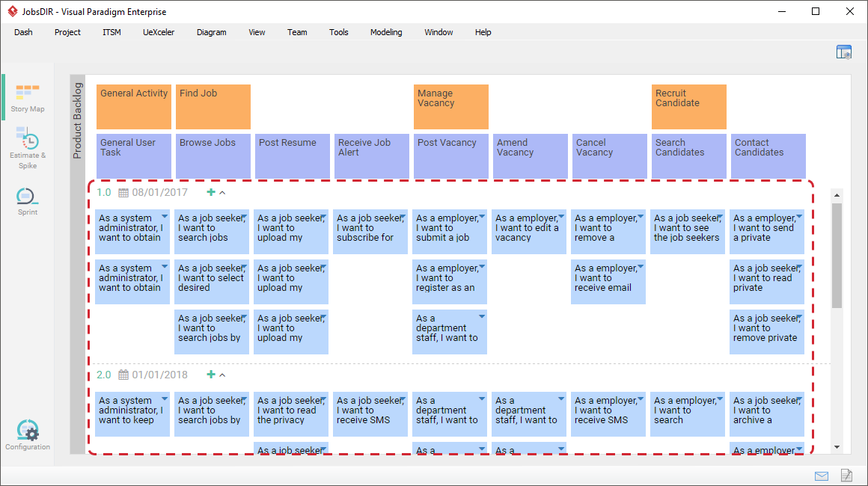
Task: Select the 'Post Vacancy' activity card
Action: click(450, 156)
